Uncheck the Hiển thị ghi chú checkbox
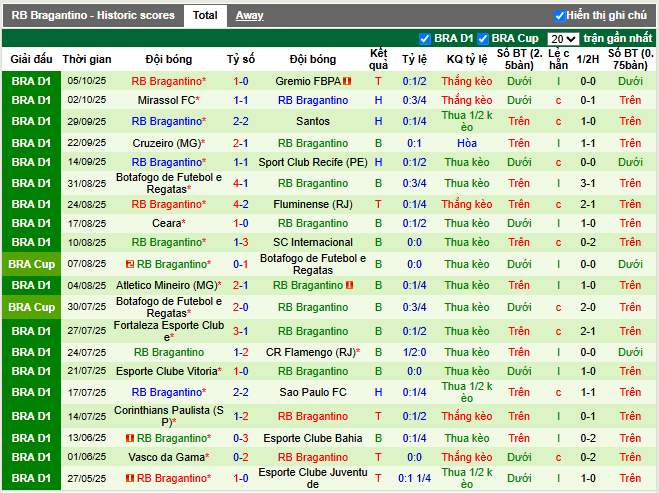The image size is (659, 493). point(559,16)
